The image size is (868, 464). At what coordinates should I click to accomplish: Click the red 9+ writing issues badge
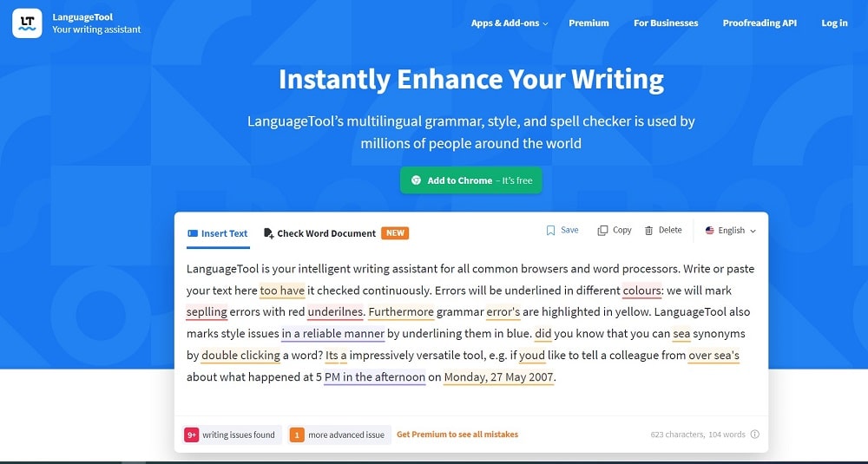(192, 435)
